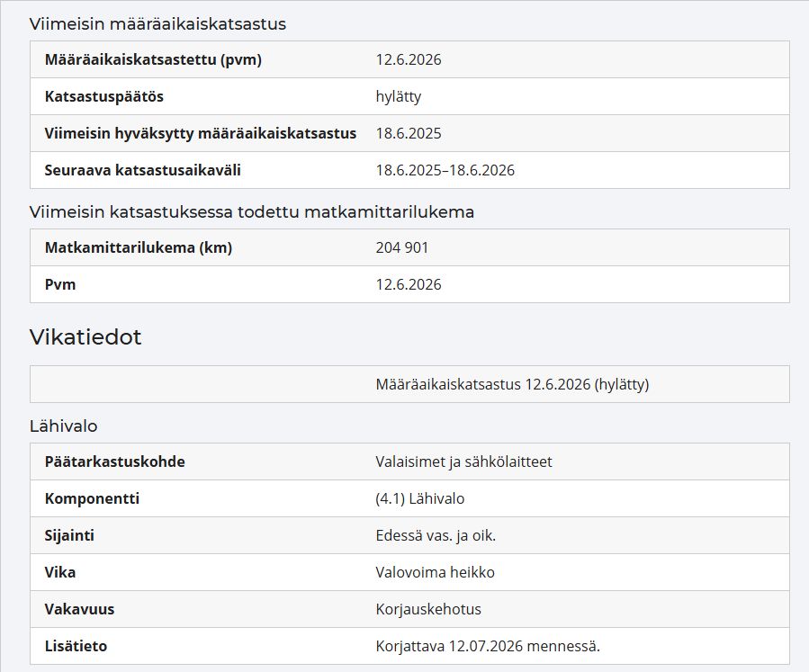Click the Viimeisin määräaikaiskatsastus heading
The width and height of the screenshot is (809, 672).
point(157,23)
